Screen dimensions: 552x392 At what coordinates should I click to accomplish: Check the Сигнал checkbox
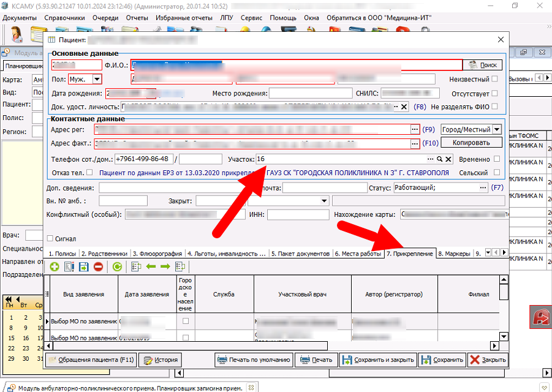coord(51,239)
